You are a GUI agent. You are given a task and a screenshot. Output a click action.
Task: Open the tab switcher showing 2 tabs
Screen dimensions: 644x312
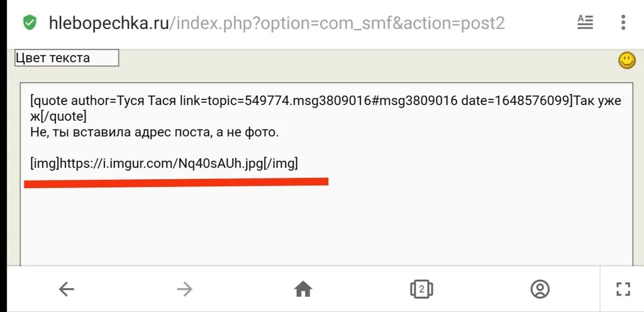point(421,289)
